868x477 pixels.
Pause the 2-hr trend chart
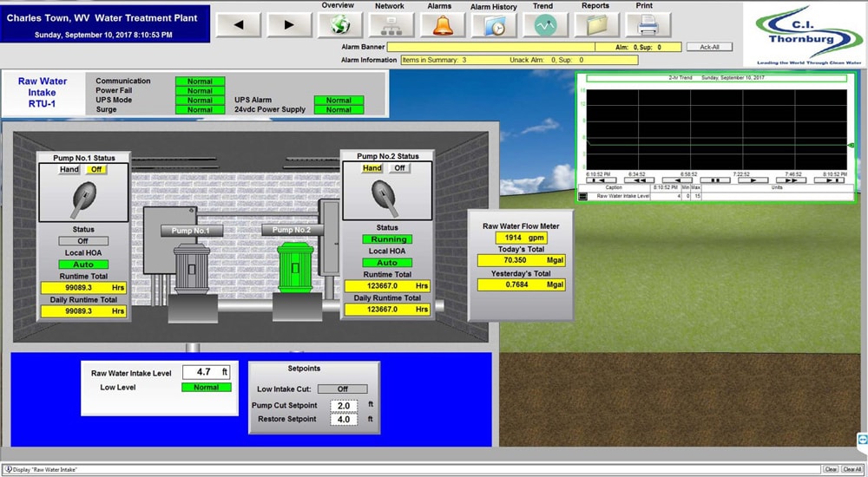point(715,180)
